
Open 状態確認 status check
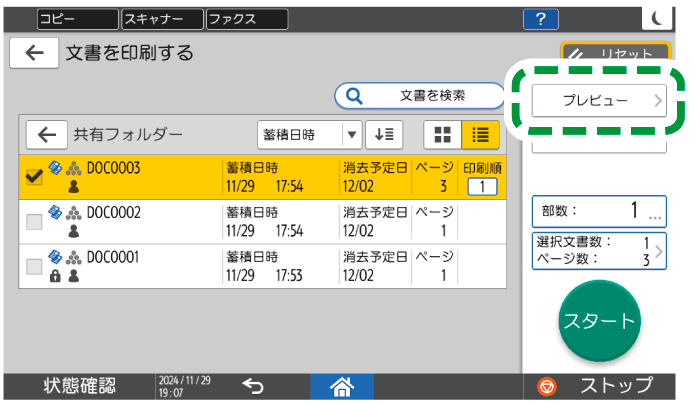coord(79,386)
